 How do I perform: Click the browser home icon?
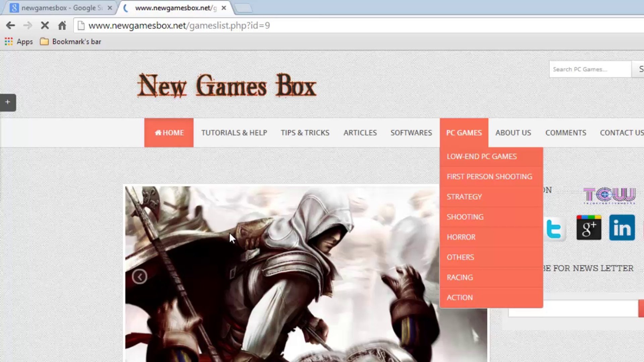coord(62,25)
